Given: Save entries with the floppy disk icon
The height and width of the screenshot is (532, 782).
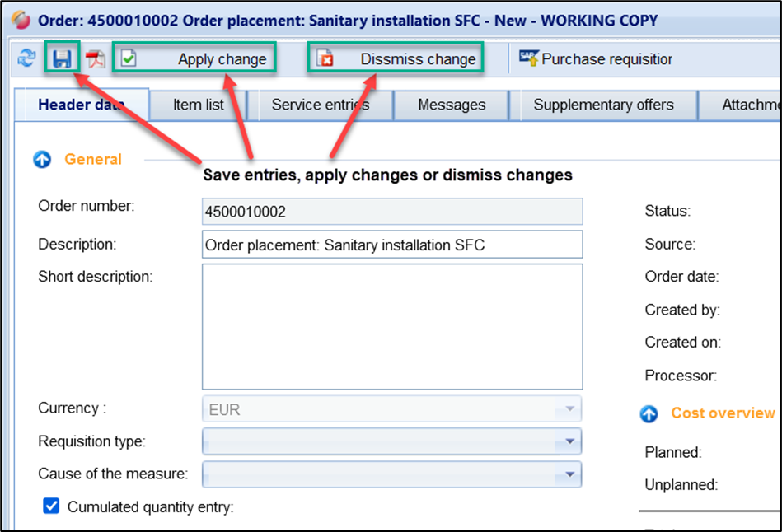Looking at the screenshot, I should click(x=62, y=58).
